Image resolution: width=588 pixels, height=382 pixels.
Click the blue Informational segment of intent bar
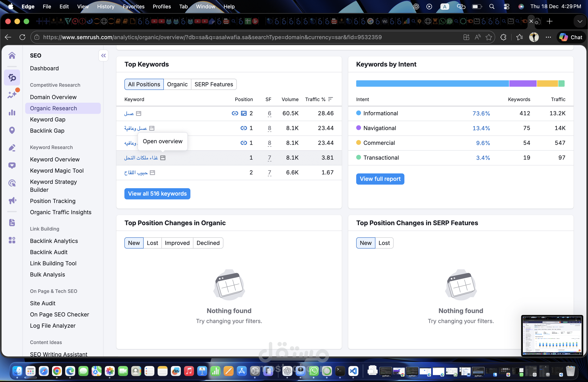click(x=432, y=83)
